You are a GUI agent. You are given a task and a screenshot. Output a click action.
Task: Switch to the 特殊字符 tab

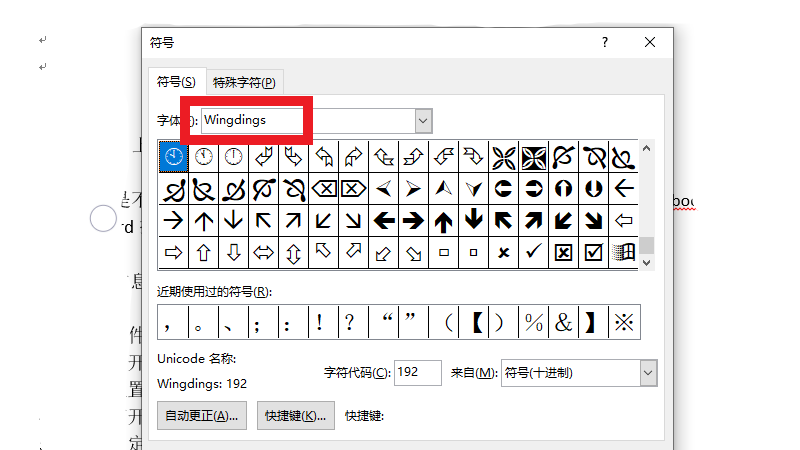tap(244, 82)
